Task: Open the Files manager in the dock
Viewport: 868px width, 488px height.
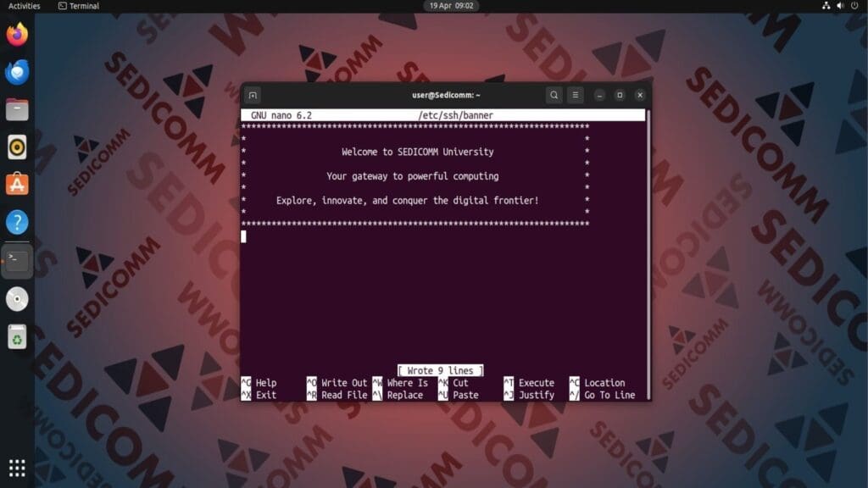Action: [x=17, y=109]
